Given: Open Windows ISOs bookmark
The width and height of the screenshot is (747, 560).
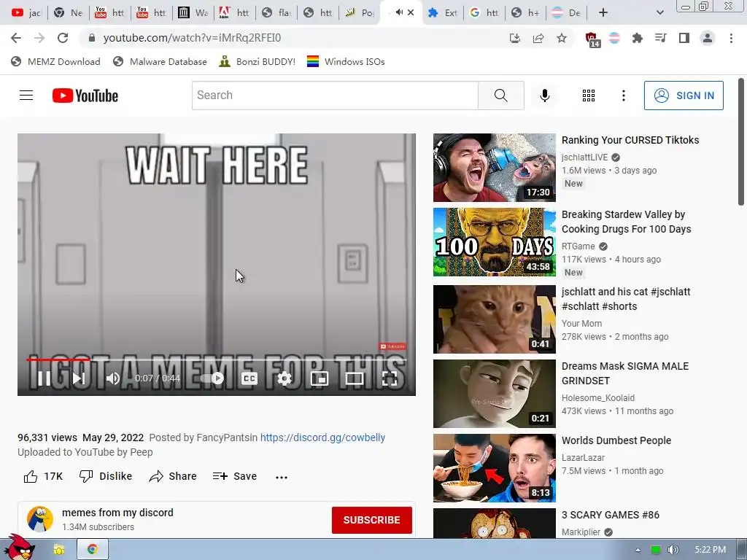Looking at the screenshot, I should [346, 61].
